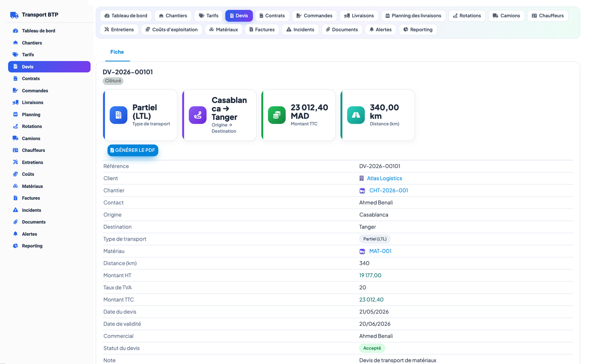Go to Rotations in the top navigation bar
This screenshot has height=364, width=589.
(467, 16)
